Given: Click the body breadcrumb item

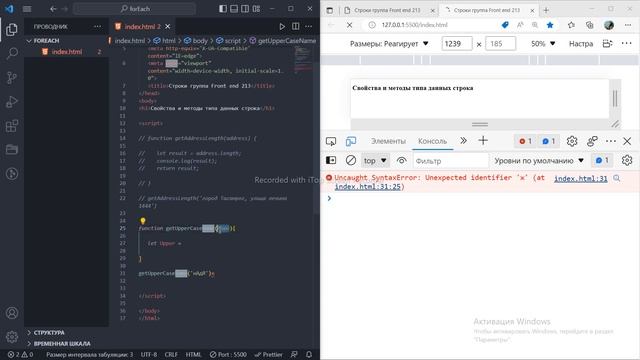Looking at the screenshot, I should point(196,41).
